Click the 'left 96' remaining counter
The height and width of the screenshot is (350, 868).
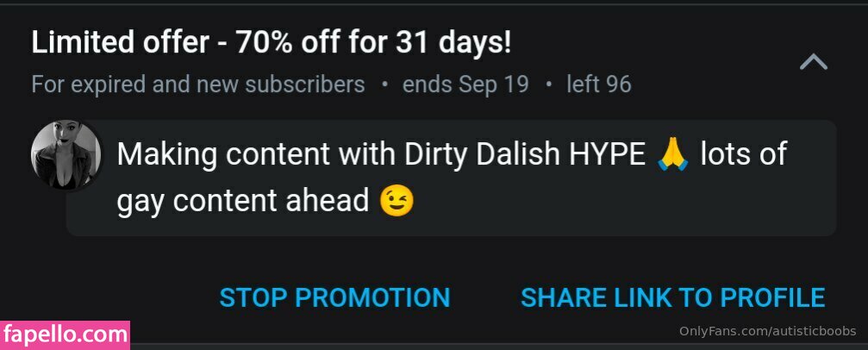coord(598,84)
